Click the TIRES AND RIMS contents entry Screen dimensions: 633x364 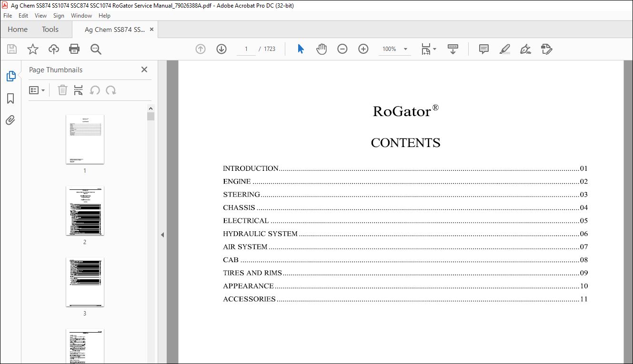tap(405, 273)
